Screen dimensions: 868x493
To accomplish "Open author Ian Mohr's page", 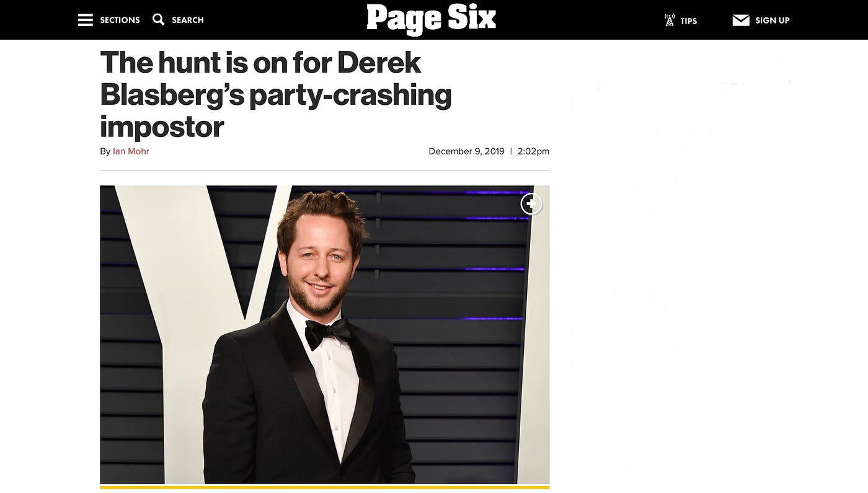I will pos(131,151).
